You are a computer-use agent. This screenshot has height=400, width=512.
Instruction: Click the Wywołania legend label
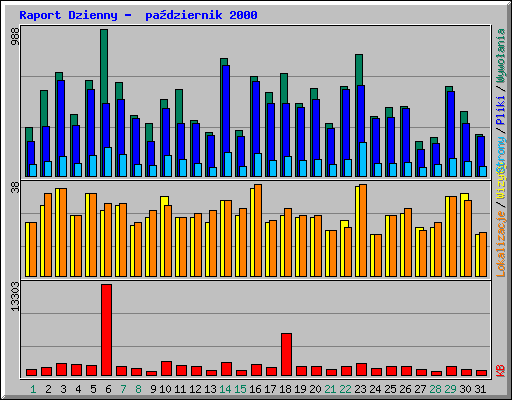point(501,55)
